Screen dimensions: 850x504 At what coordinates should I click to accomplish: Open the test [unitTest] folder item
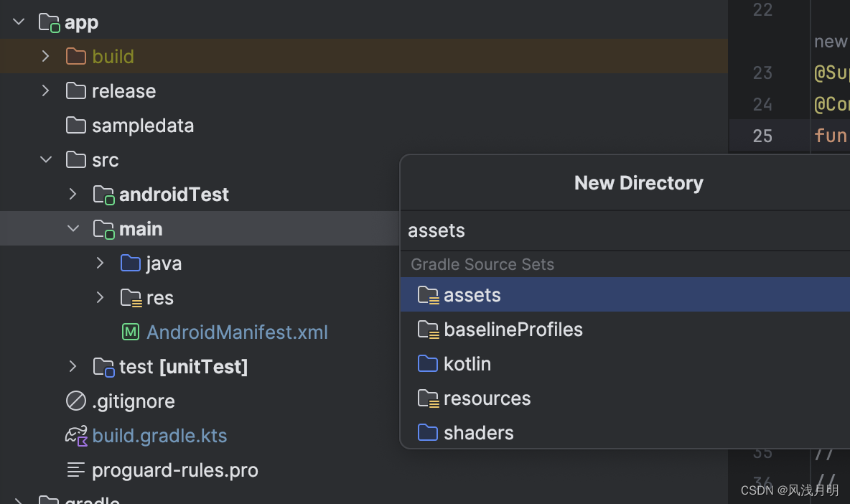183,366
